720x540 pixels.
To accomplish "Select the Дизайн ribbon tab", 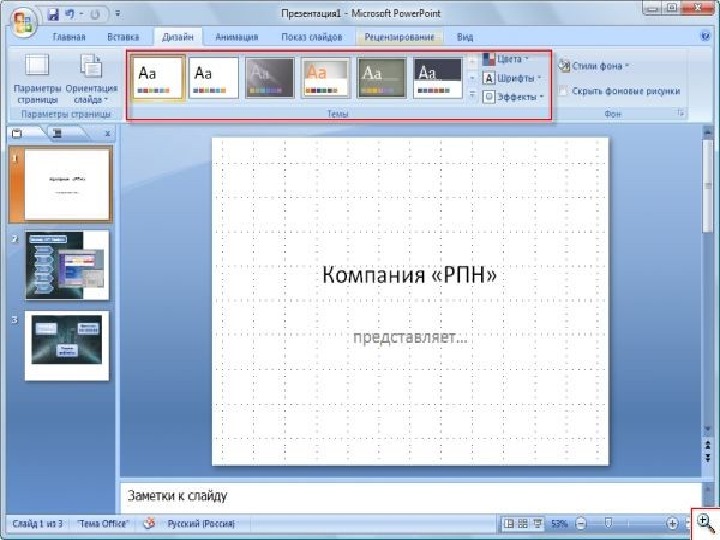I will pyautogui.click(x=177, y=37).
